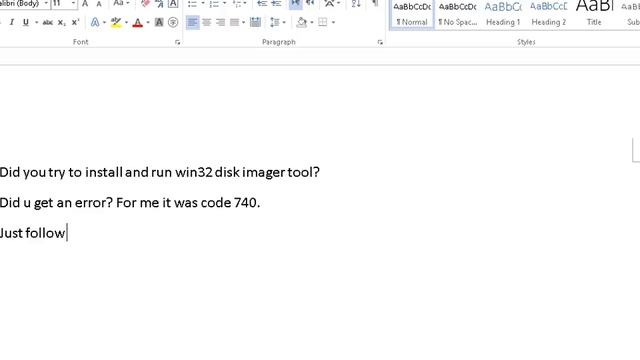Start a bulleted list

click(192, 4)
